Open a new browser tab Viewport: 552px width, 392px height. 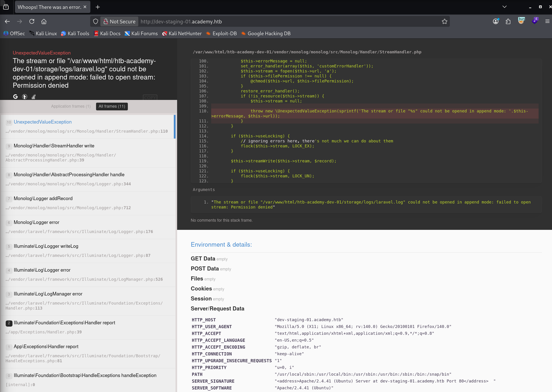tap(98, 7)
